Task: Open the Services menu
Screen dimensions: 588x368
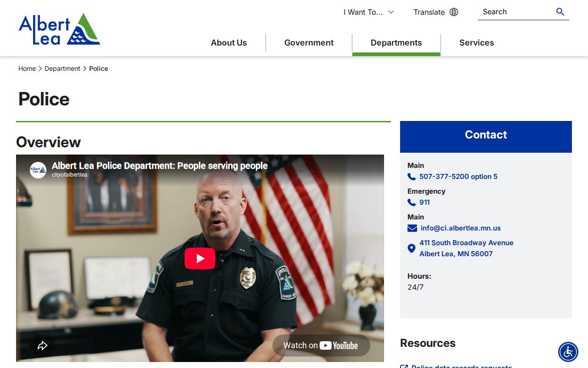Action: (x=477, y=43)
